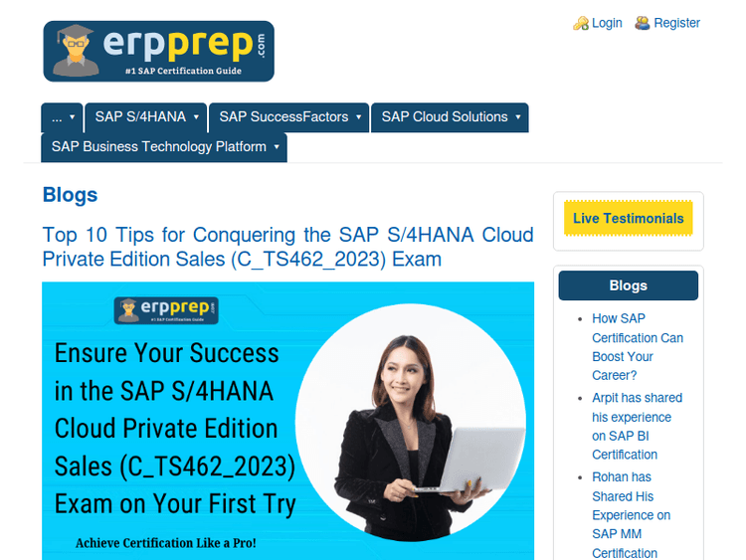Open the Top 10 Tips article title

pos(287,247)
